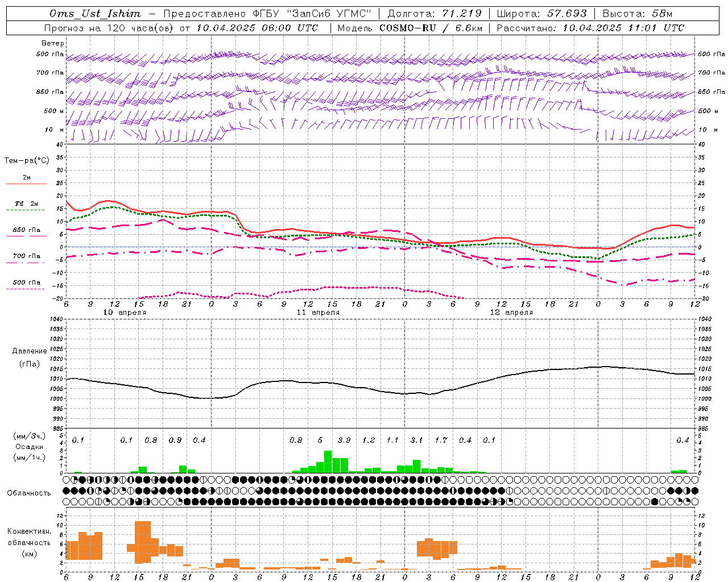
Task: Click the computed time 10.04.2025 11:01 UTC
Action: tap(624, 28)
